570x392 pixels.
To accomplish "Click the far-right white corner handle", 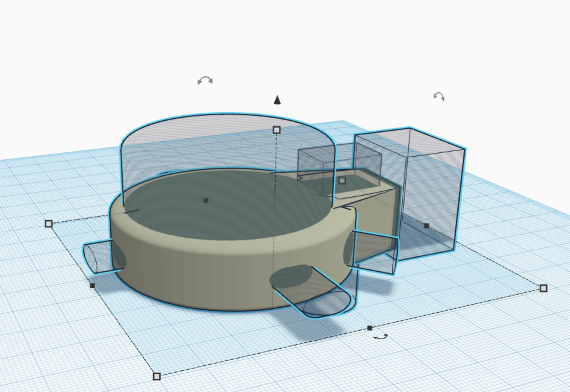I will tap(543, 288).
